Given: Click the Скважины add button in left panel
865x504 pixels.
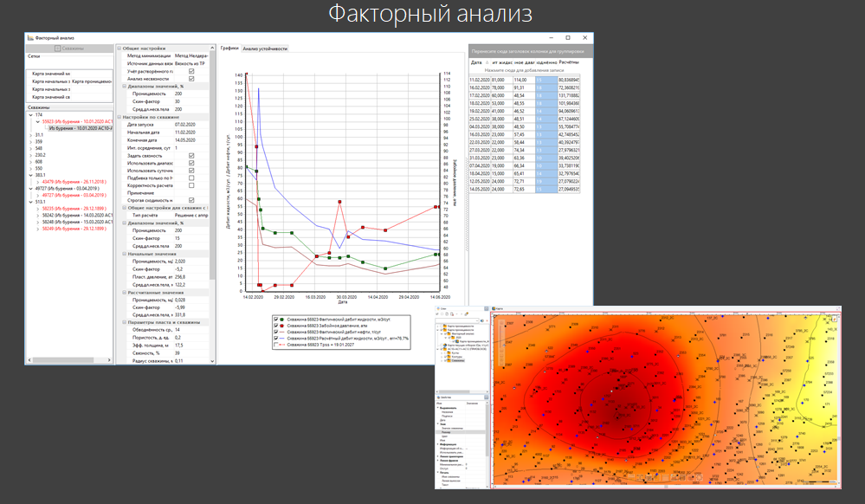Looking at the screenshot, I should pyautogui.click(x=69, y=48).
